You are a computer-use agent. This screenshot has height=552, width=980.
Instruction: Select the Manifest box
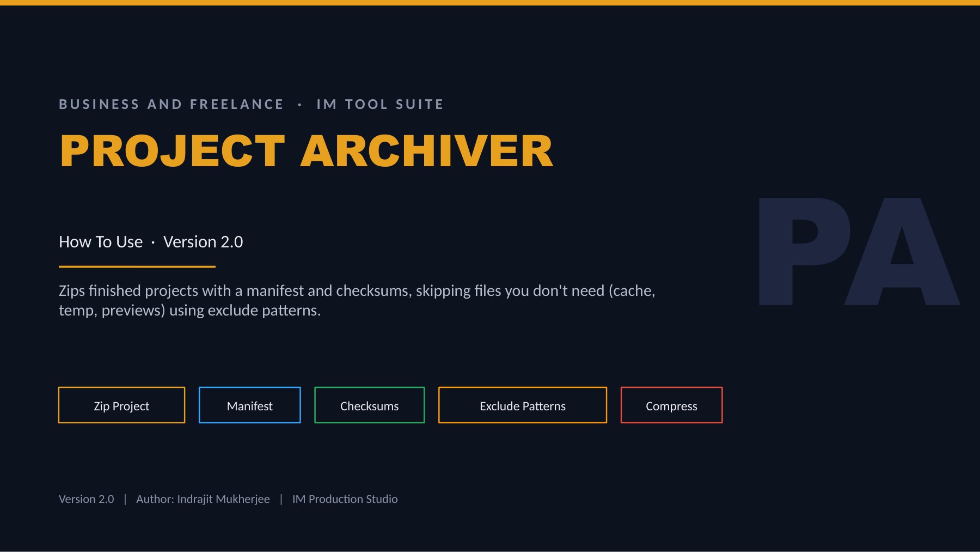point(250,405)
